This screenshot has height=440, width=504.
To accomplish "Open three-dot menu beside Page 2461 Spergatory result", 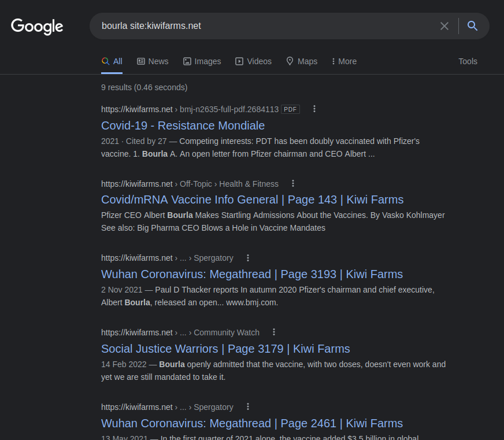I will [247, 406].
